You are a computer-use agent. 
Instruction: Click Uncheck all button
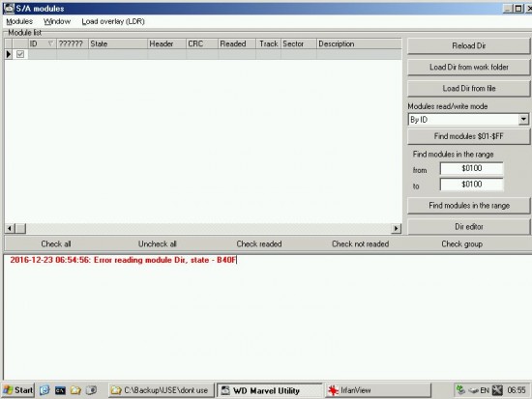(x=157, y=243)
